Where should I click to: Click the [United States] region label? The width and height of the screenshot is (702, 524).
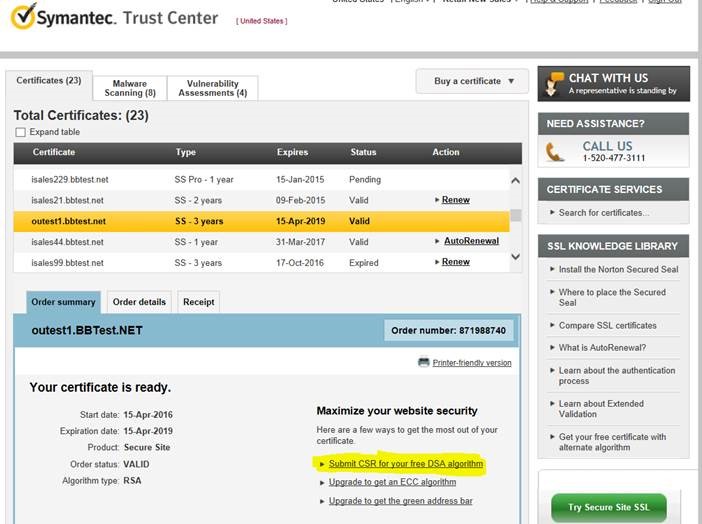click(262, 21)
